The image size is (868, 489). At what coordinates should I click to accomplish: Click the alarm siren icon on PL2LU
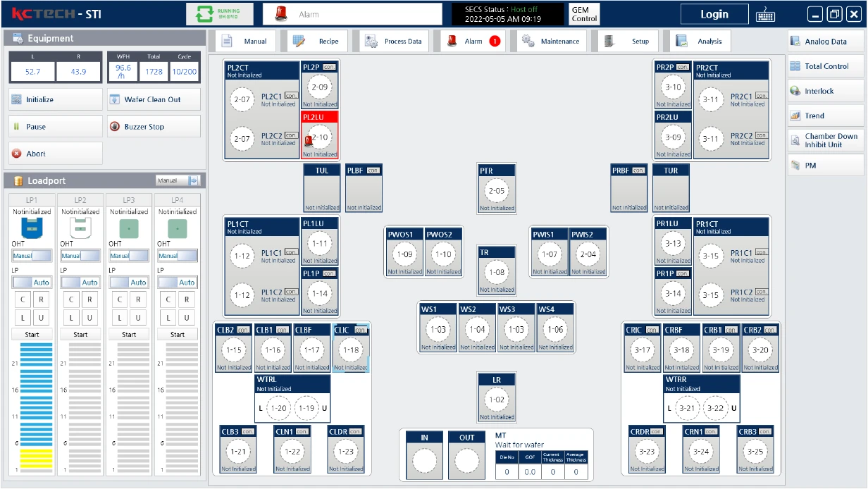click(x=309, y=141)
